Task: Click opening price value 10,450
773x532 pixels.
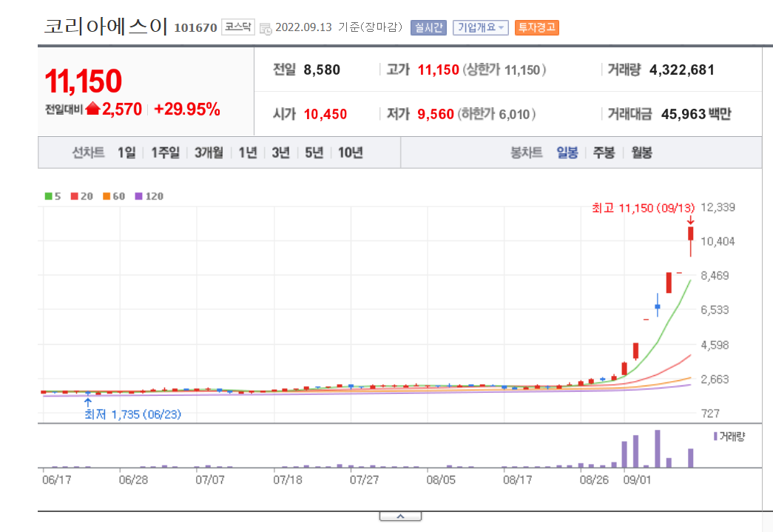Action: click(325, 114)
